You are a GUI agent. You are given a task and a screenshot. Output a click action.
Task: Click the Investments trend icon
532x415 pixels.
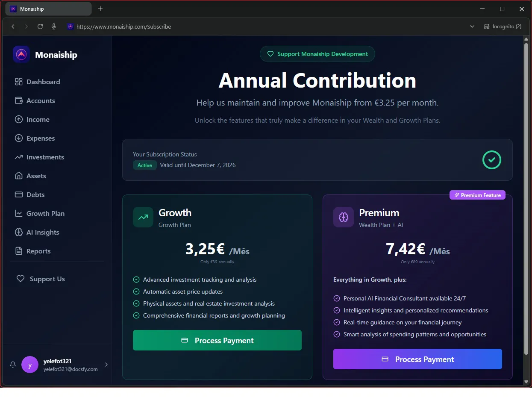[19, 157]
